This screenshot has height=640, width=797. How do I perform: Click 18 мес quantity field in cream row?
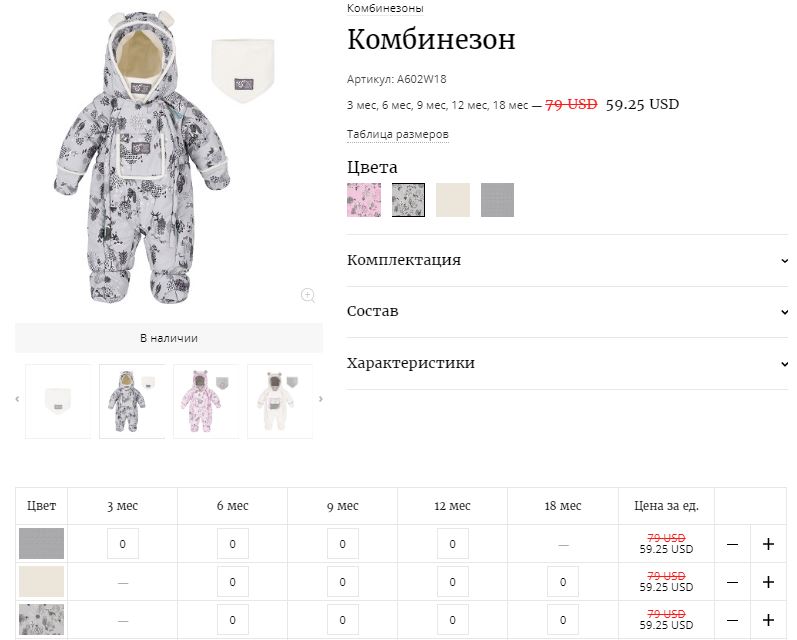(x=563, y=582)
